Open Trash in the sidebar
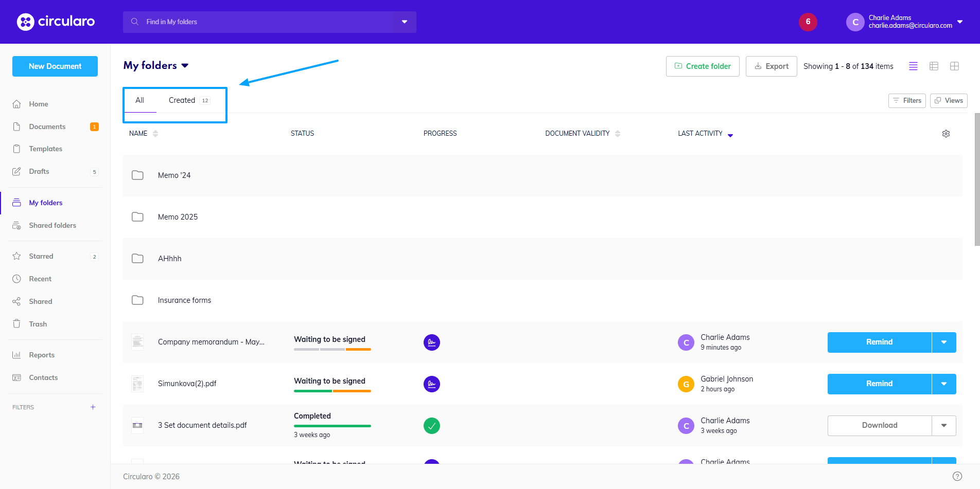Image resolution: width=980 pixels, height=489 pixels. tap(38, 324)
